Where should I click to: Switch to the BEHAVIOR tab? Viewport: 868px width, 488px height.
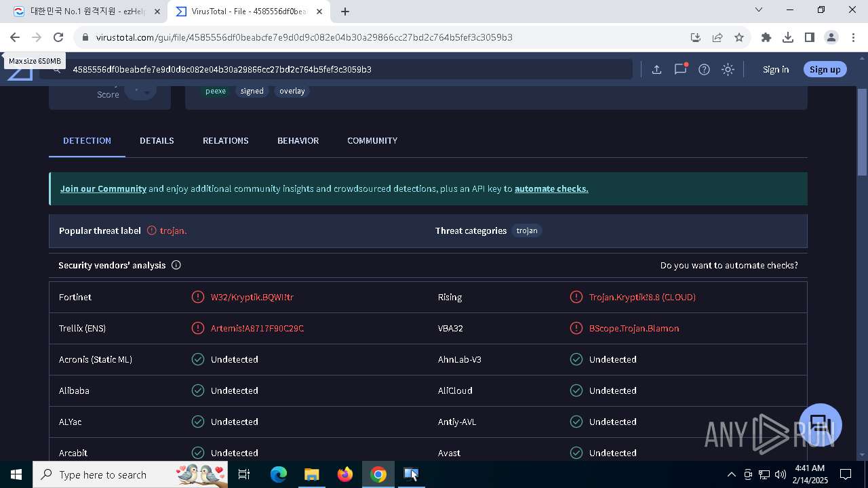click(x=298, y=140)
